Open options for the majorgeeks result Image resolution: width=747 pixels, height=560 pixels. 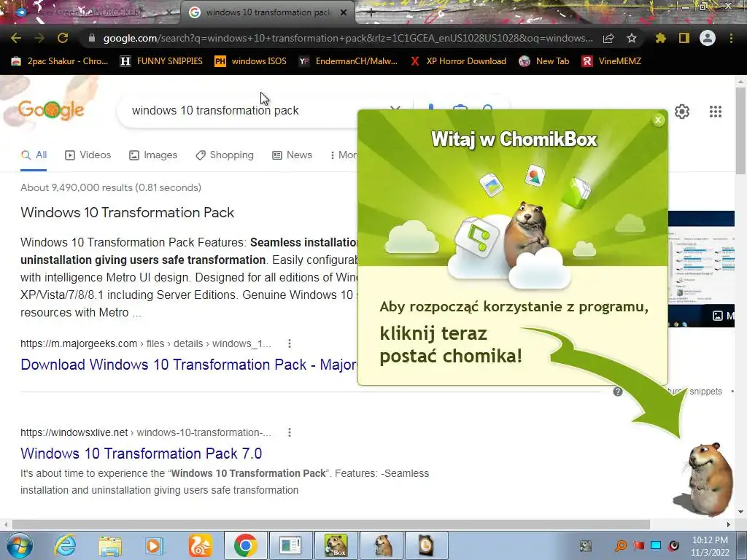pyautogui.click(x=289, y=343)
